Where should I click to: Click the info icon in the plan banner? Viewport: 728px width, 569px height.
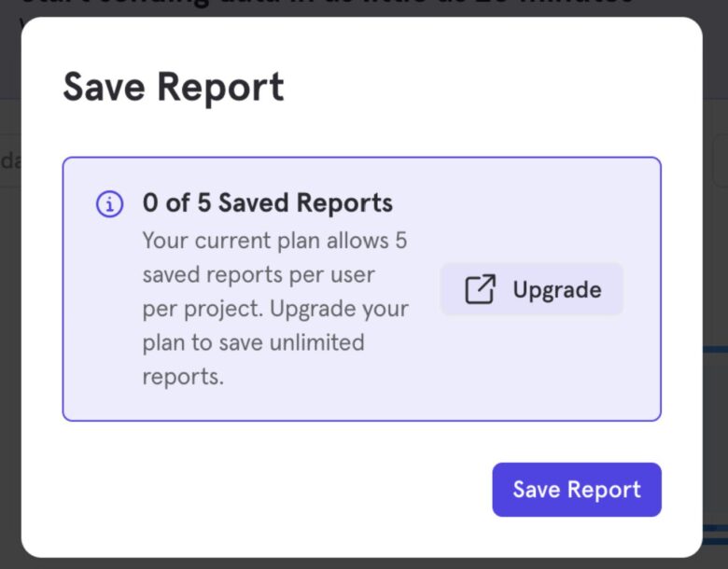tap(109, 204)
